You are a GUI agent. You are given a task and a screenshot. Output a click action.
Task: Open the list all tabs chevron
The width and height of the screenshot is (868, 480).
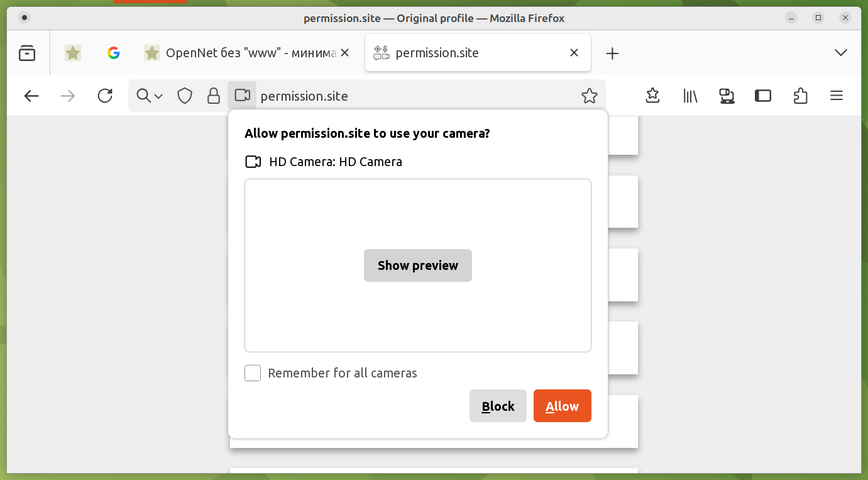click(x=841, y=53)
